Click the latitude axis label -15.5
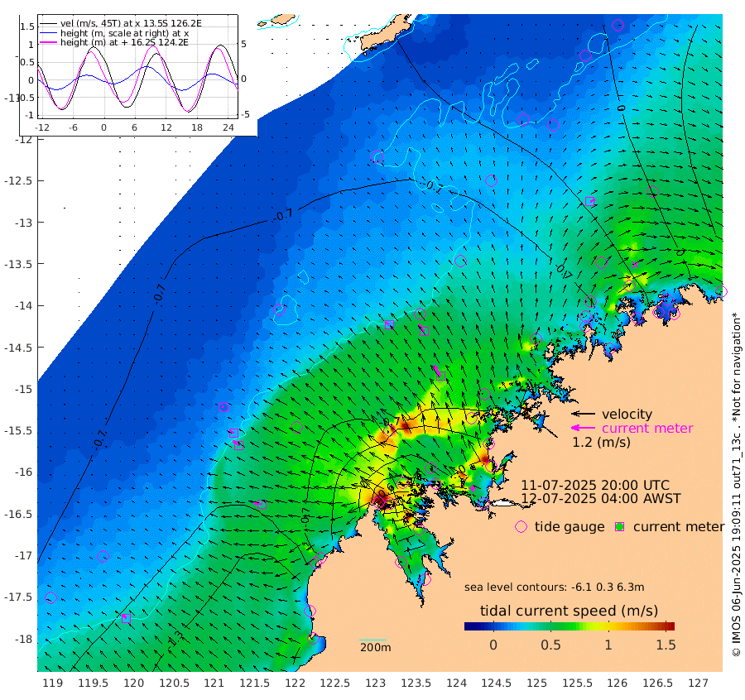The width and height of the screenshot is (745, 700). (18, 431)
